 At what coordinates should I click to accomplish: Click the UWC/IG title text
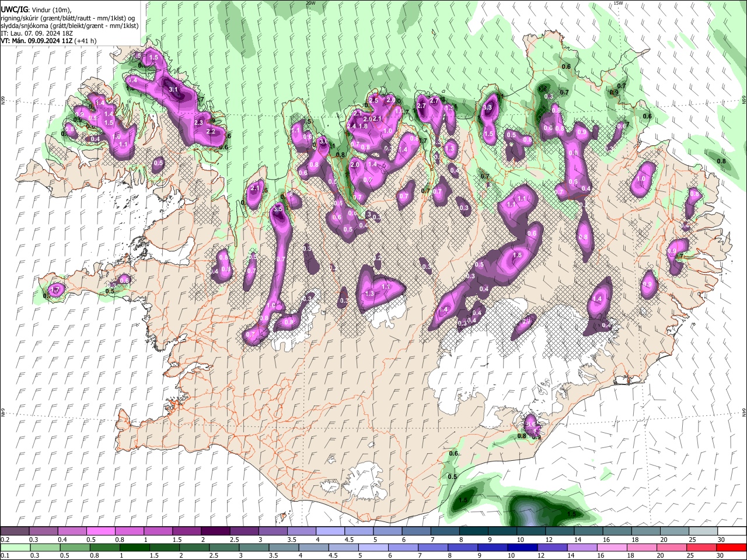coord(13,9)
